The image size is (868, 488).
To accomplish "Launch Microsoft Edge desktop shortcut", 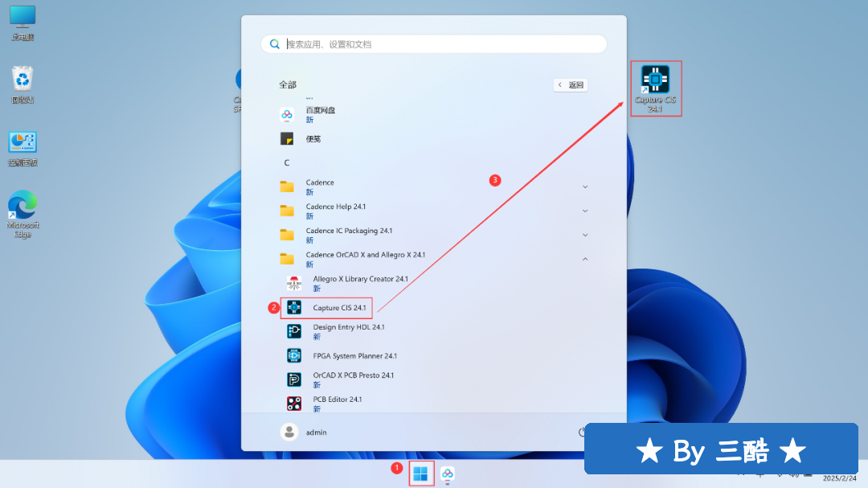I will (x=23, y=214).
